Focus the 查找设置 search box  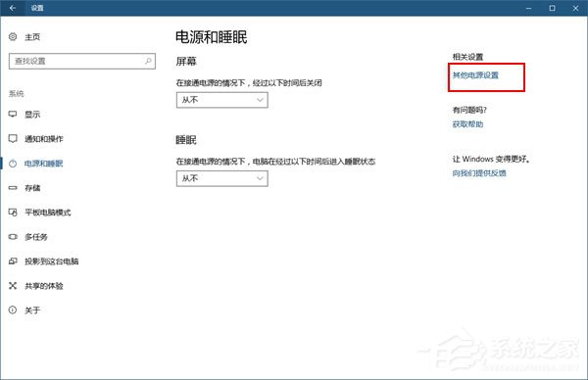[x=82, y=61]
